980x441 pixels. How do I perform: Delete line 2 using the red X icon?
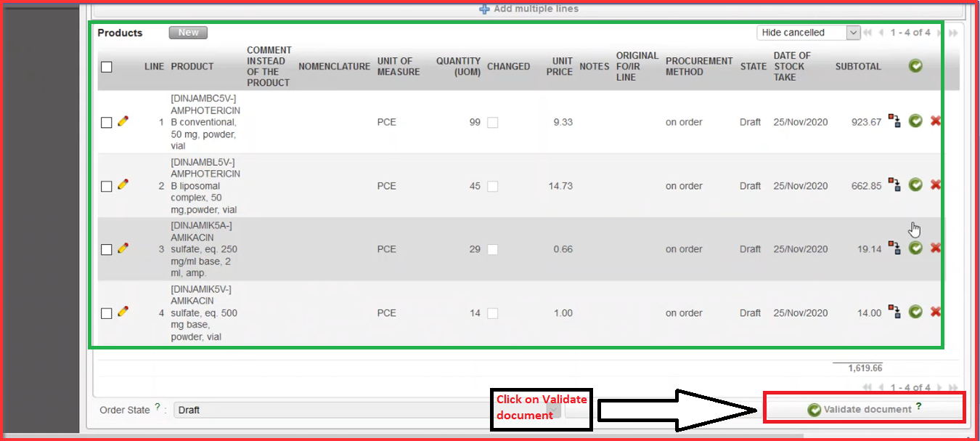[935, 185]
